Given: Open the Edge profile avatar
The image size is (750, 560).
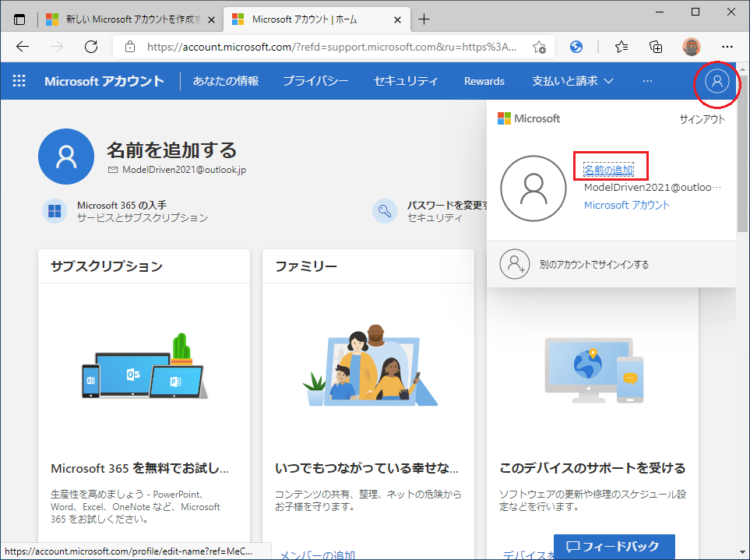Looking at the screenshot, I should (691, 47).
